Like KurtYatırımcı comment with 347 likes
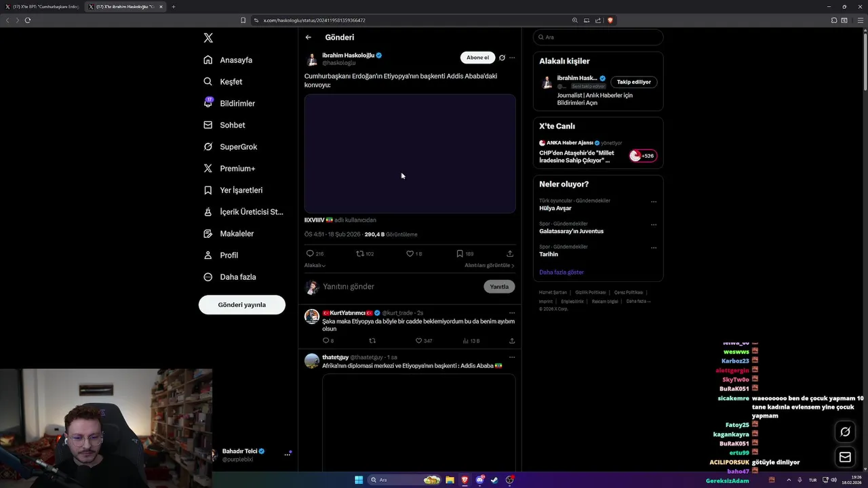Image resolution: width=868 pixels, height=488 pixels. tap(424, 341)
